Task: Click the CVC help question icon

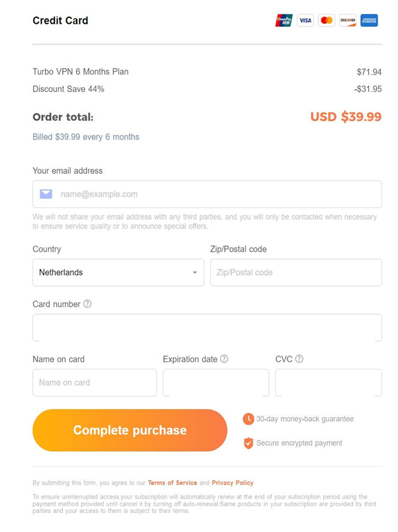Action: click(x=299, y=359)
